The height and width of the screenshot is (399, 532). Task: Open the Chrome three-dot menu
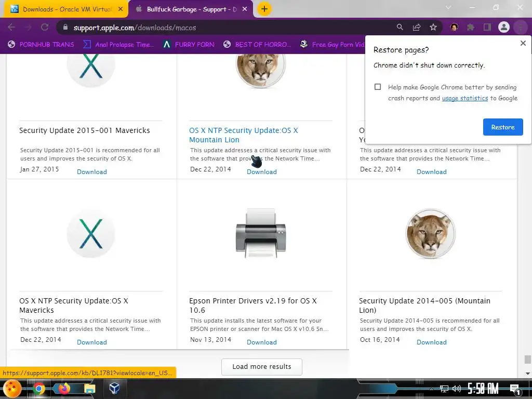click(521, 27)
